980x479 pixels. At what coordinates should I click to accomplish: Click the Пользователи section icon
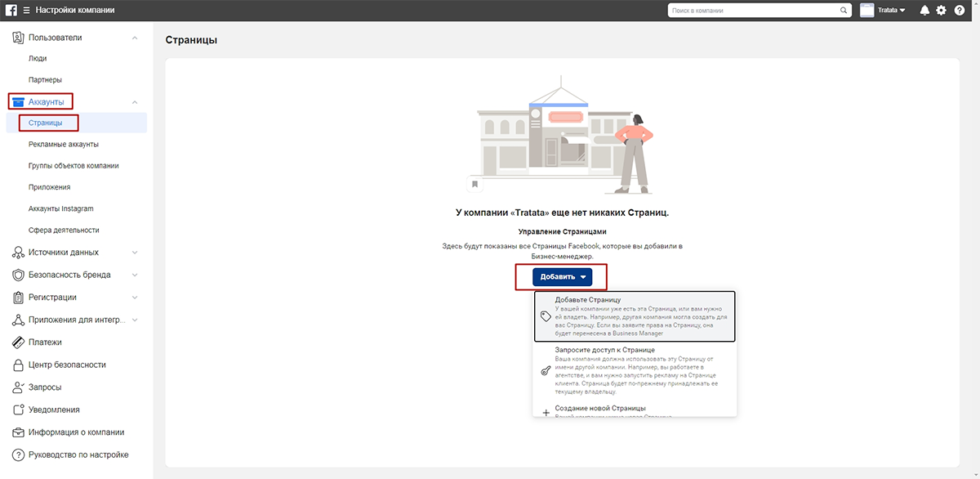pos(18,38)
